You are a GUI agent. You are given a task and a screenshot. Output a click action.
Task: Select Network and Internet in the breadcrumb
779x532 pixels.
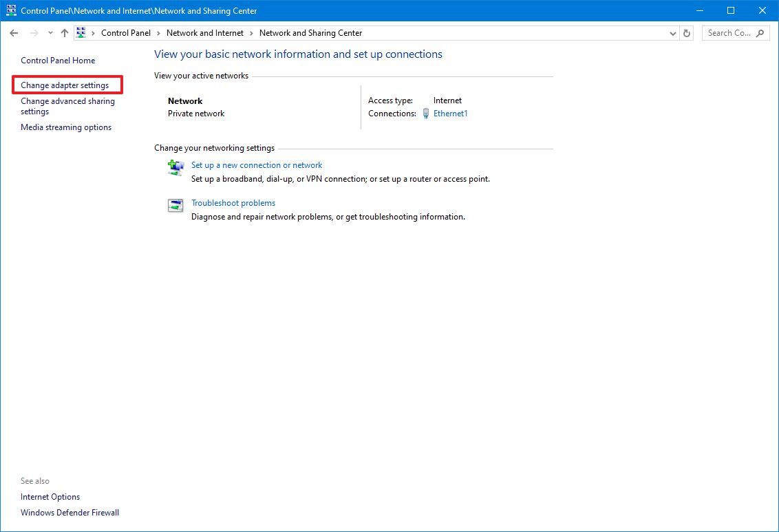[204, 32]
